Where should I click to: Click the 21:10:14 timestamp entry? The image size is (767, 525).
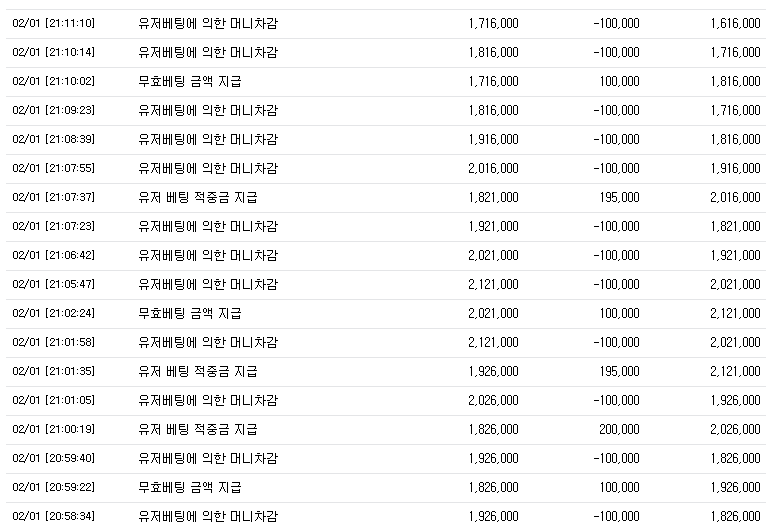click(x=53, y=52)
